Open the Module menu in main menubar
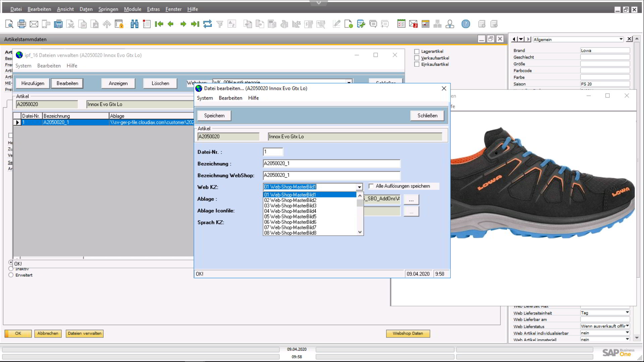The height and width of the screenshot is (362, 644). [132, 9]
